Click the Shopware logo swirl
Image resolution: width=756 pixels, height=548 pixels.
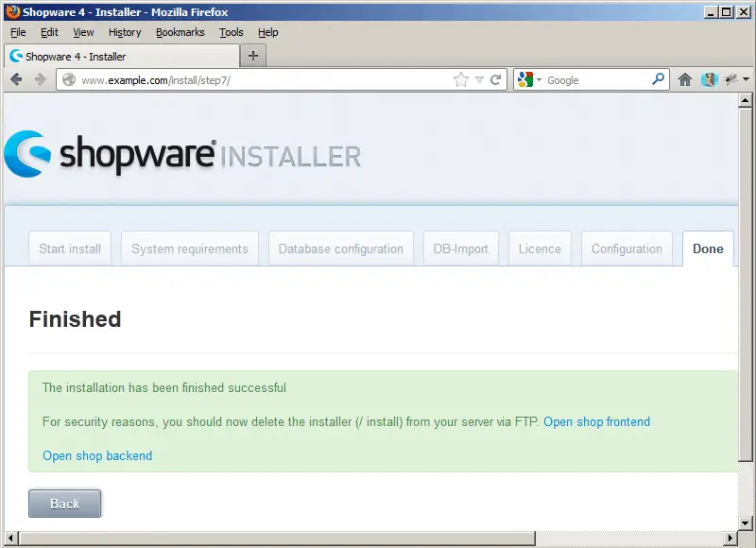[x=28, y=154]
